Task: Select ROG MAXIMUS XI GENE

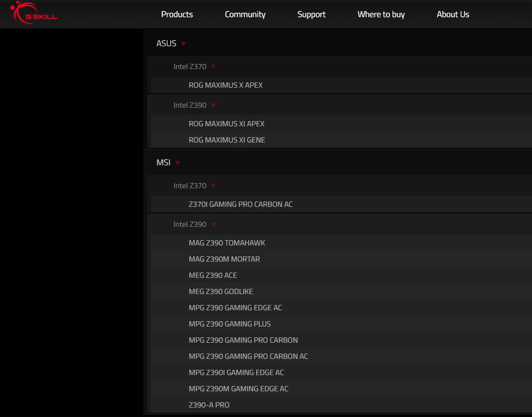Action: pyautogui.click(x=227, y=140)
